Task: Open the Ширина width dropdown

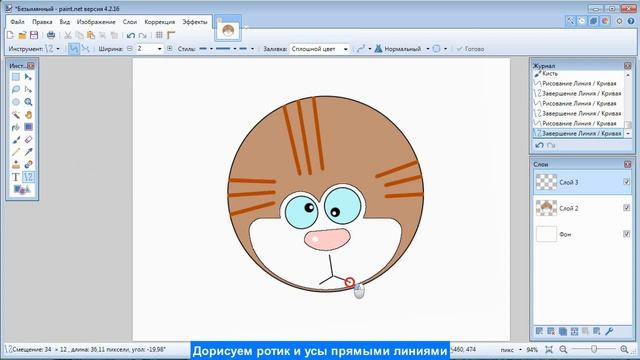Action: click(160, 49)
